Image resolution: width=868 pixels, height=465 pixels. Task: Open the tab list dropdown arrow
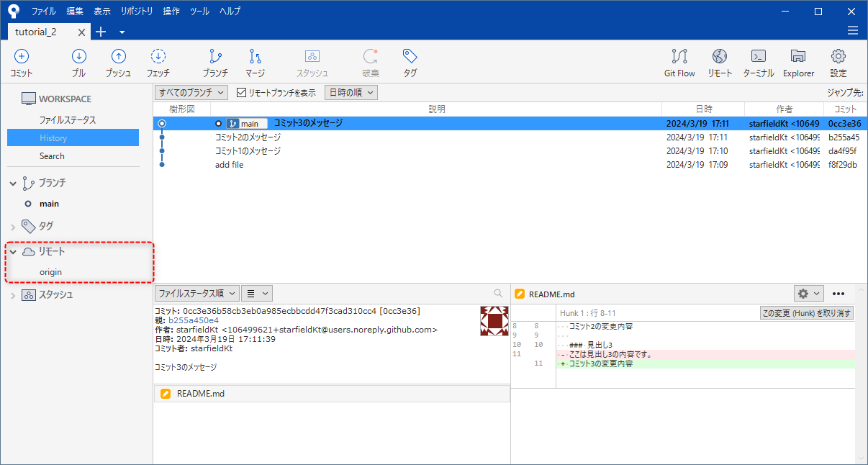(x=122, y=32)
